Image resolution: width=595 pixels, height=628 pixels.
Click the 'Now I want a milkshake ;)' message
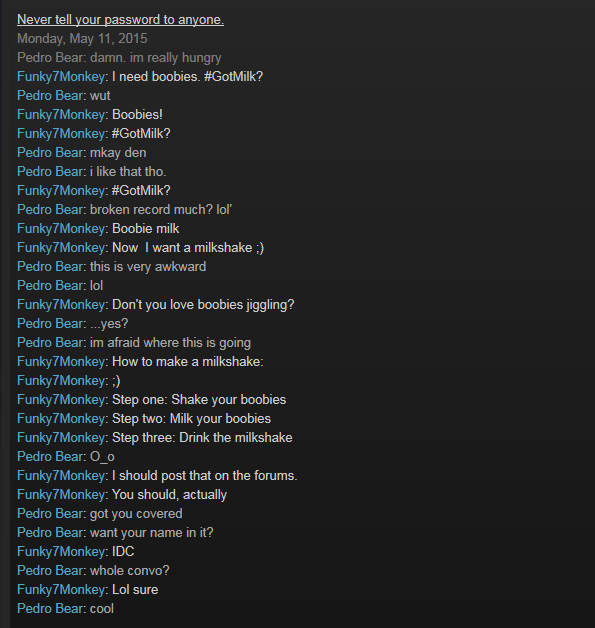(188, 248)
